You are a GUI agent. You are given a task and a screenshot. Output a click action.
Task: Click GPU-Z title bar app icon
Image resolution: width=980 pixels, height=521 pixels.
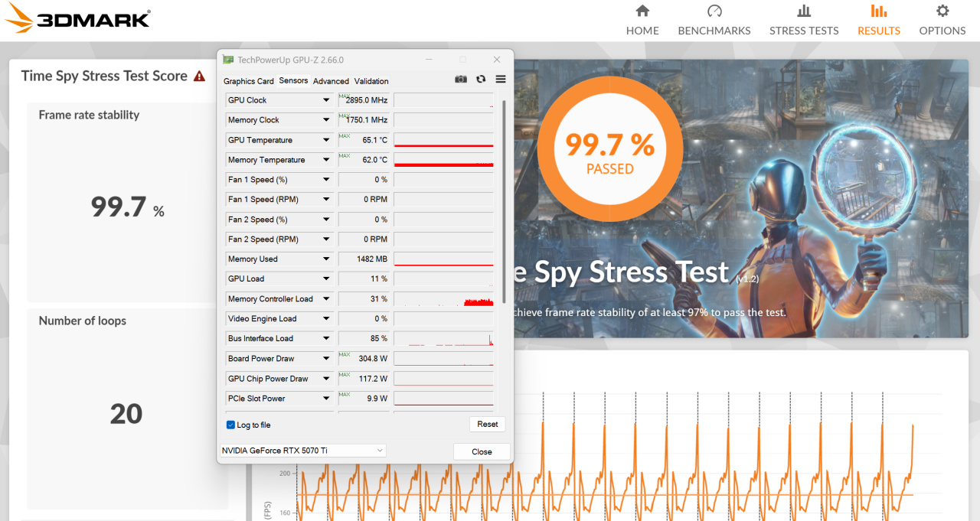tap(228, 60)
